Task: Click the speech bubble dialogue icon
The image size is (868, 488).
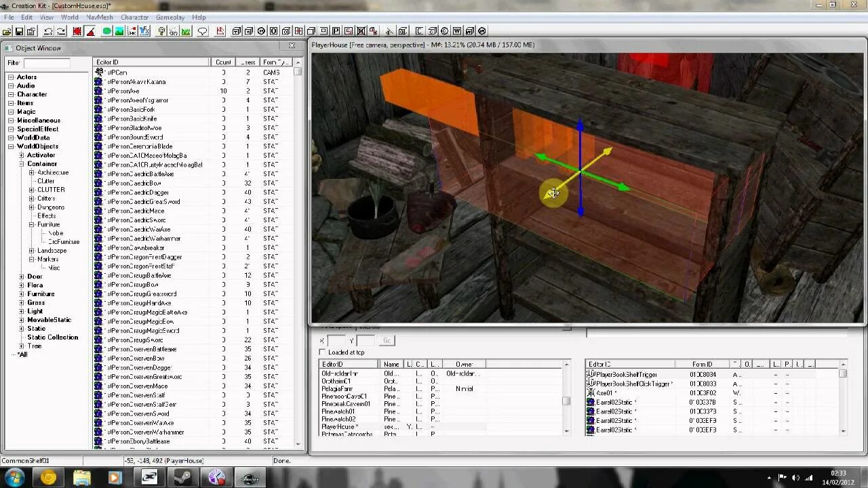Action: [203, 31]
